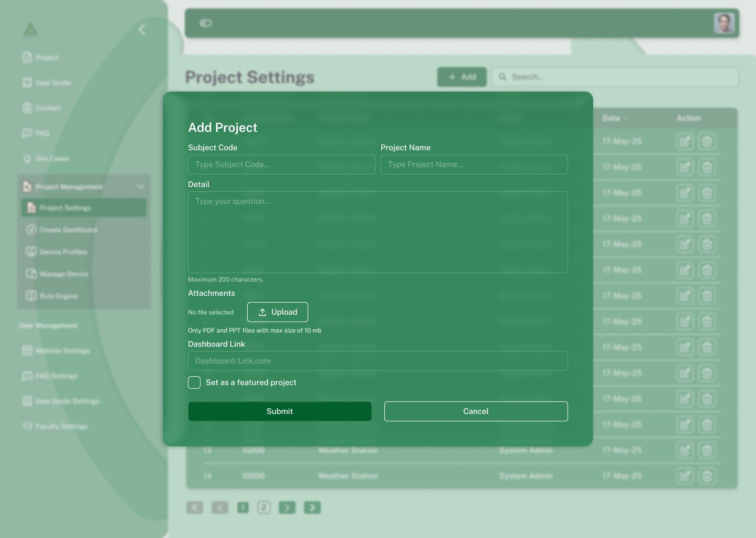Open Create Dashboard in the sidebar
The height and width of the screenshot is (538, 756).
pyautogui.click(x=62, y=230)
